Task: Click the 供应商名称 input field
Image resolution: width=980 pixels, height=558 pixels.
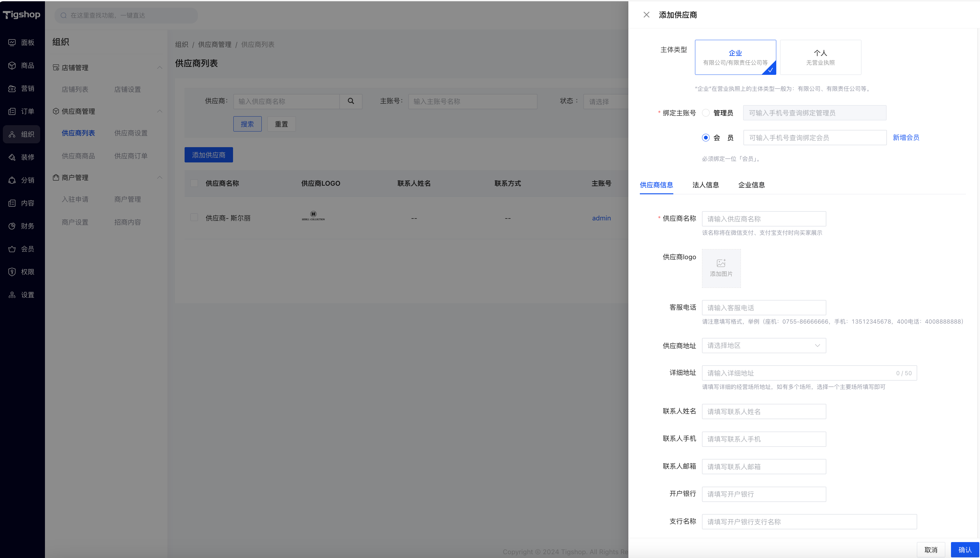Action: (764, 219)
